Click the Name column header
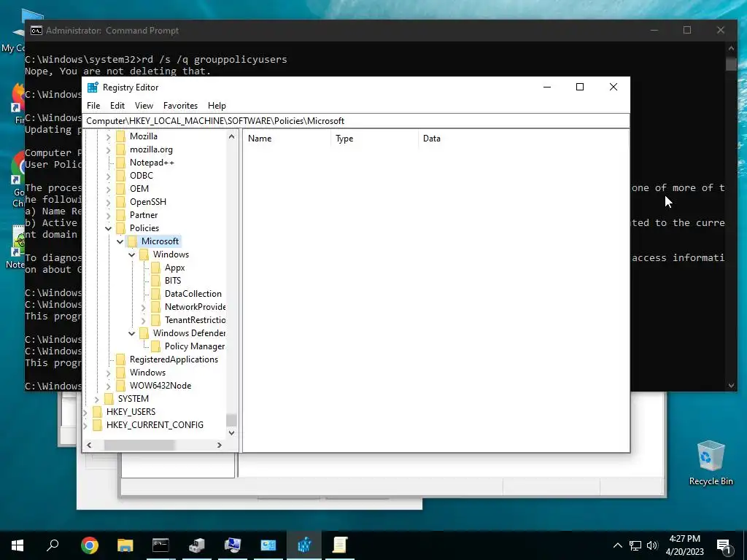747x560 pixels. 287,139
